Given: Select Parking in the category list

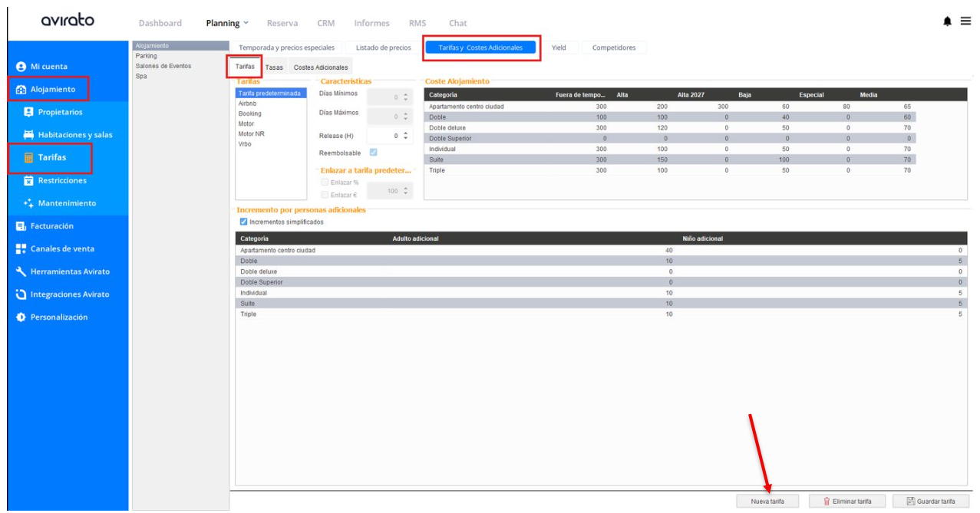Looking at the screenshot, I should point(180,56).
